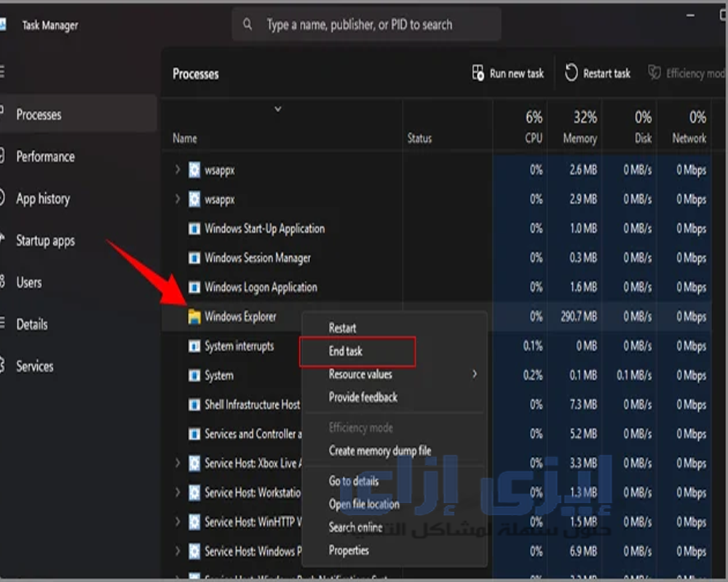Click the System interrupts process icon
This screenshot has height=582, width=728.
tap(194, 346)
